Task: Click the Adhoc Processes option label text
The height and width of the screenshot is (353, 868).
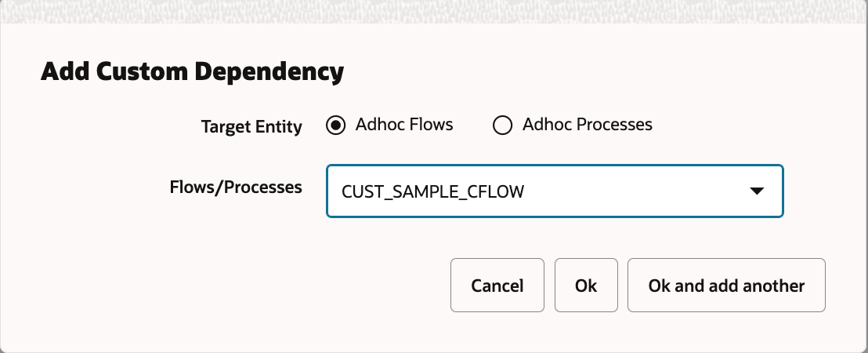Action: (587, 125)
